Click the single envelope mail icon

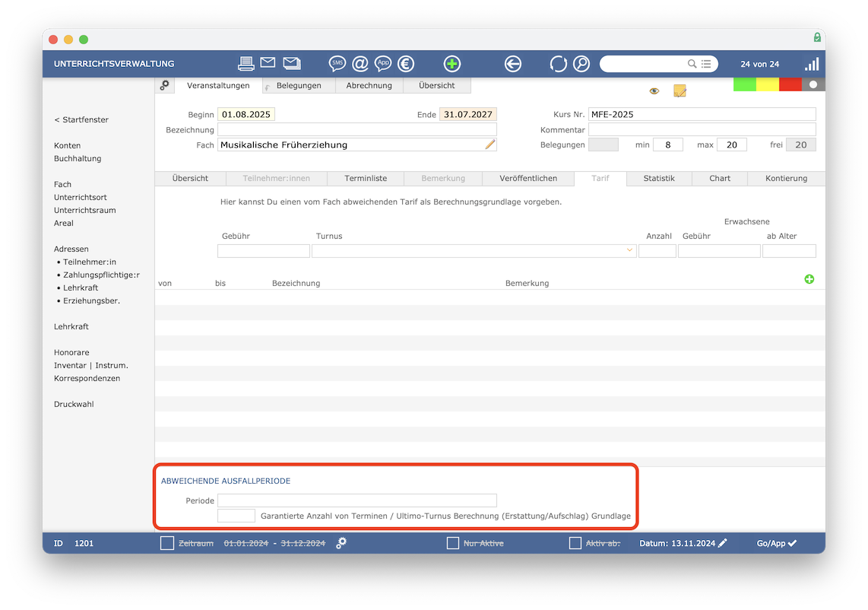268,62
